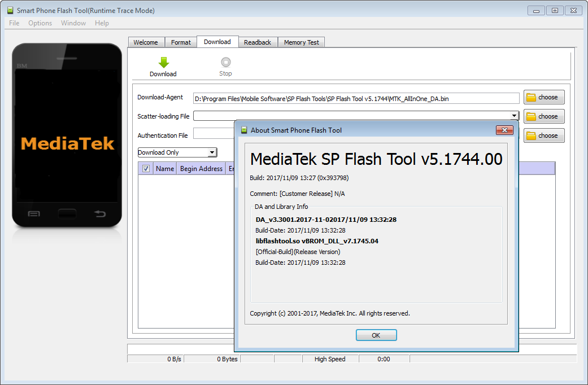Click the '0:00' elapsed time status
588x385 pixels.
(x=384, y=359)
